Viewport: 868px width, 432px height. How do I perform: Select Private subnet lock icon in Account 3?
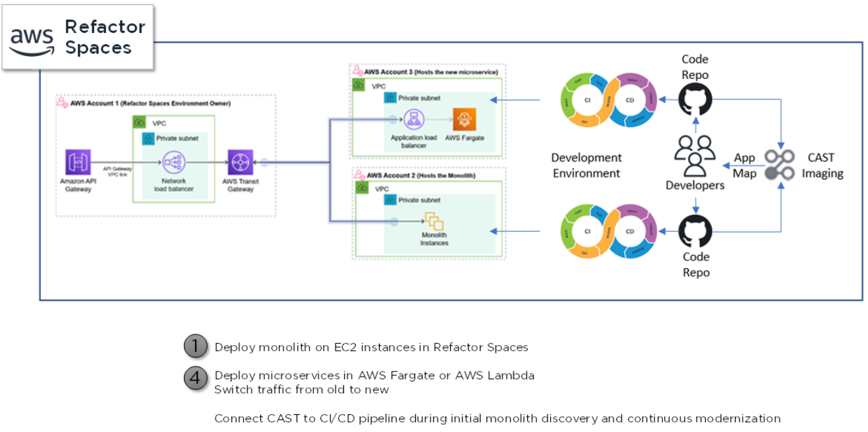pos(390,97)
